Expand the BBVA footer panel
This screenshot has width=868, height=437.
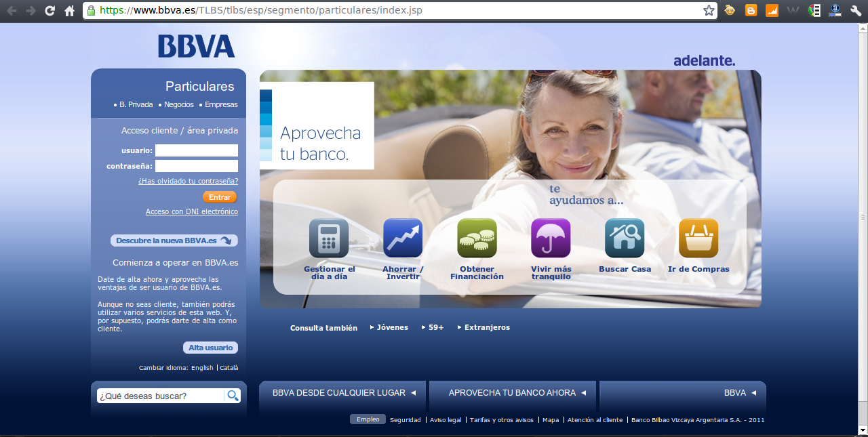pyautogui.click(x=683, y=393)
